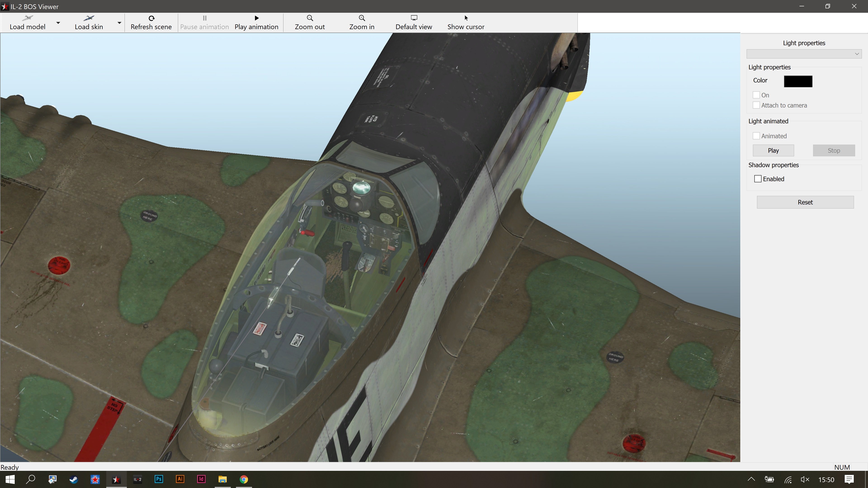Click the Zoom in magnifier icon

point(362,18)
